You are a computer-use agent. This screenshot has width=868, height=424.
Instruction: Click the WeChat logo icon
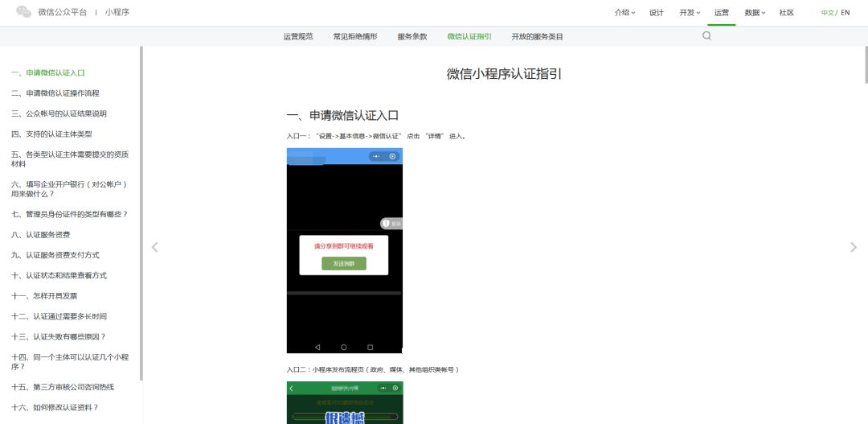point(24,11)
